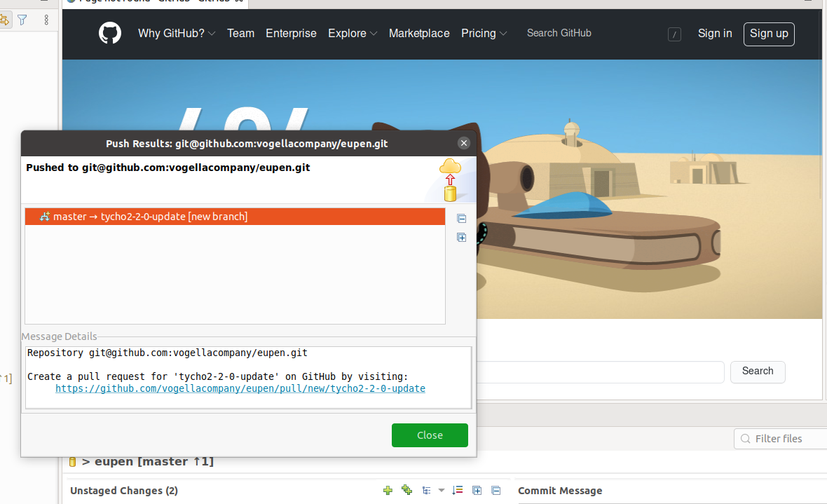827x504 pixels.
Task: Click the funnel filter icon
Action: (22, 20)
